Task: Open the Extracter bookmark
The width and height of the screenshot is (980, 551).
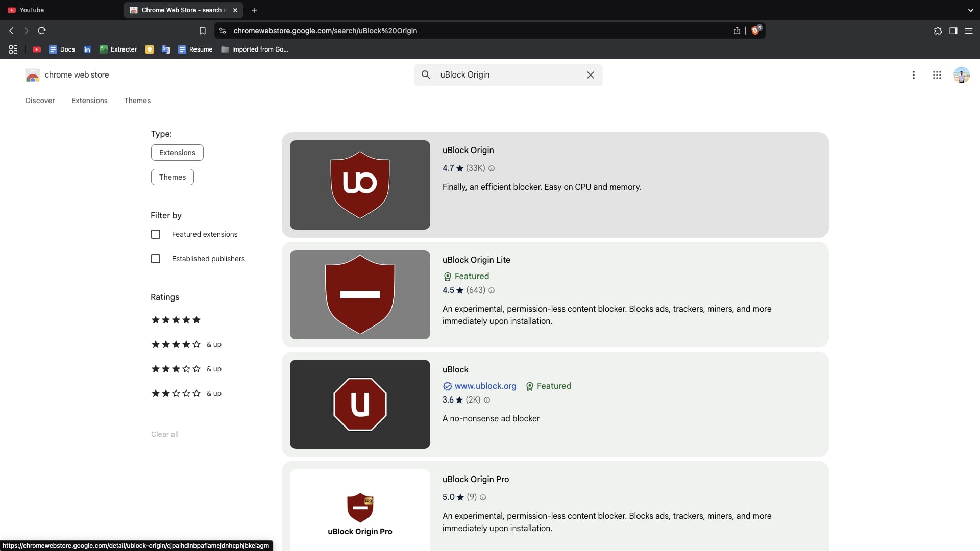Action: coord(118,49)
